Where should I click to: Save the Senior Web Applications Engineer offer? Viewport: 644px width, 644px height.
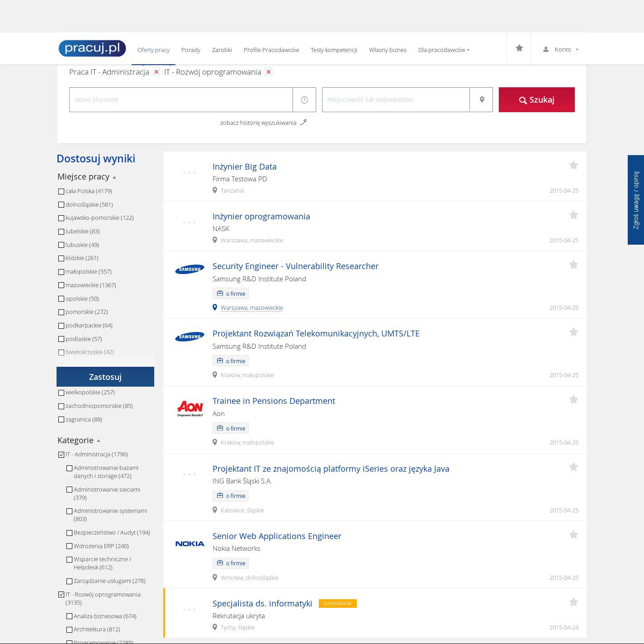[573, 535]
